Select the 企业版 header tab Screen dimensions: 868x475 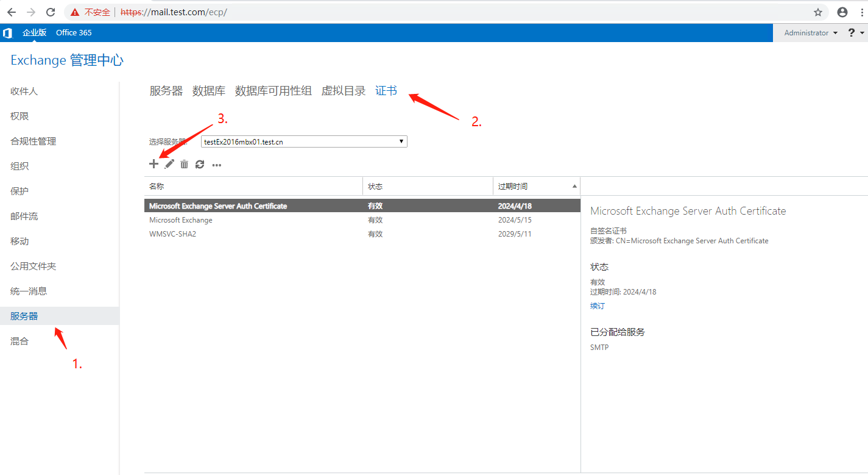tap(35, 33)
